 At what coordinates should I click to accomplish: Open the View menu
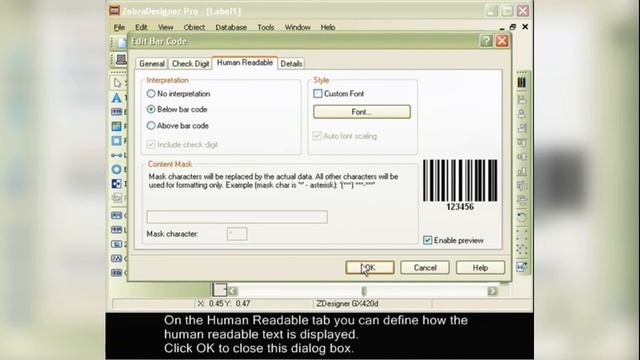pos(165,27)
